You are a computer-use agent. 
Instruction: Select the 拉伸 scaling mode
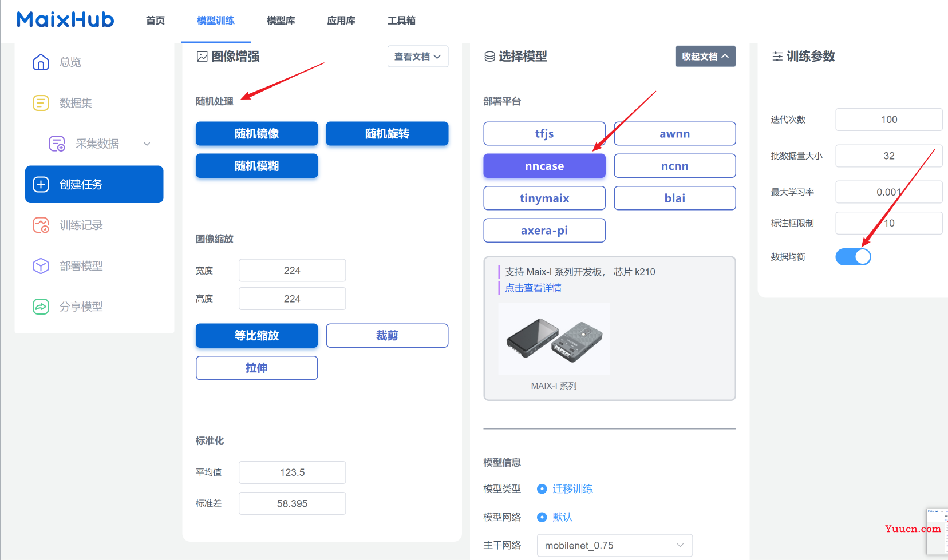(256, 368)
